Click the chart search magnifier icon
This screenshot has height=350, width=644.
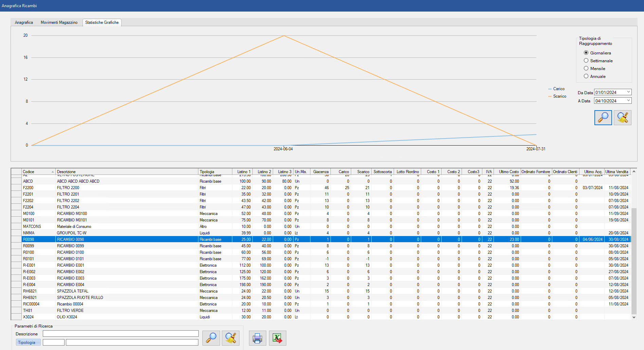[603, 118]
